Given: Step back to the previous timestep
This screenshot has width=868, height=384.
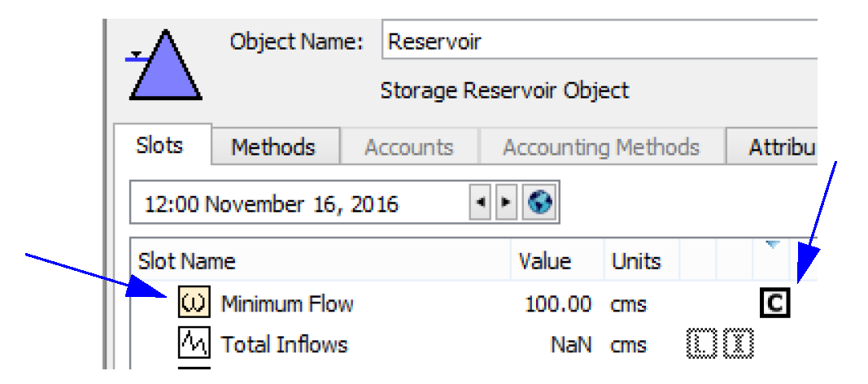Looking at the screenshot, I should 480,203.
